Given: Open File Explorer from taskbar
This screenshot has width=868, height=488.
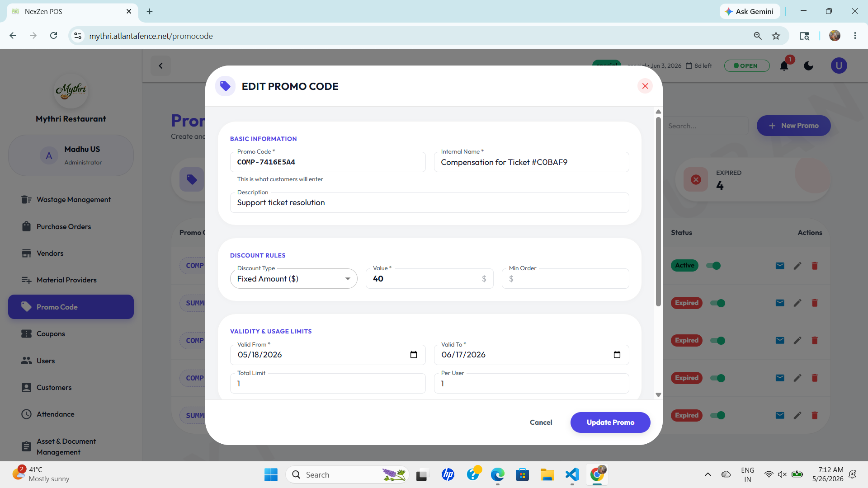Looking at the screenshot, I should click(547, 474).
